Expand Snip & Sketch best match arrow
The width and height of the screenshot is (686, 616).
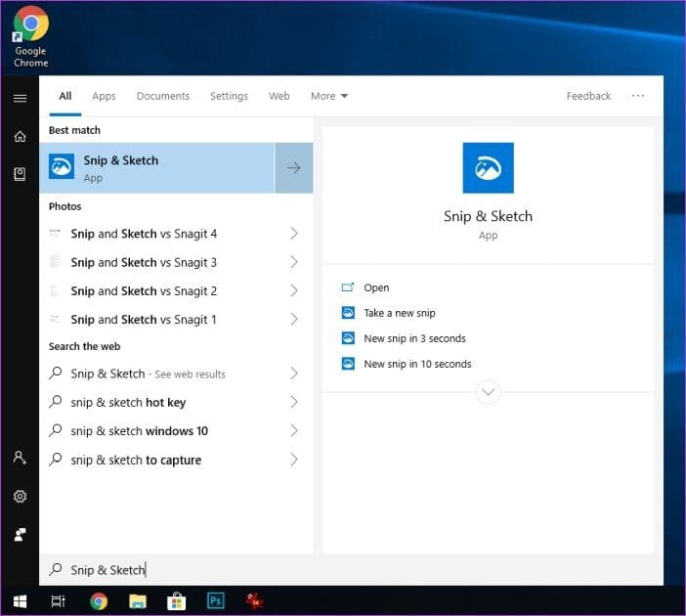click(x=293, y=167)
